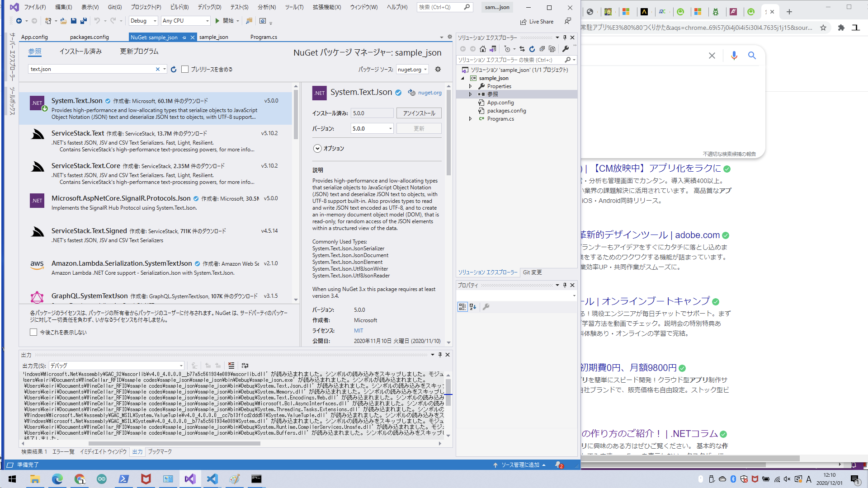This screenshot has height=488, width=868.
Task: Expand the Options section in package details
Action: (317, 148)
